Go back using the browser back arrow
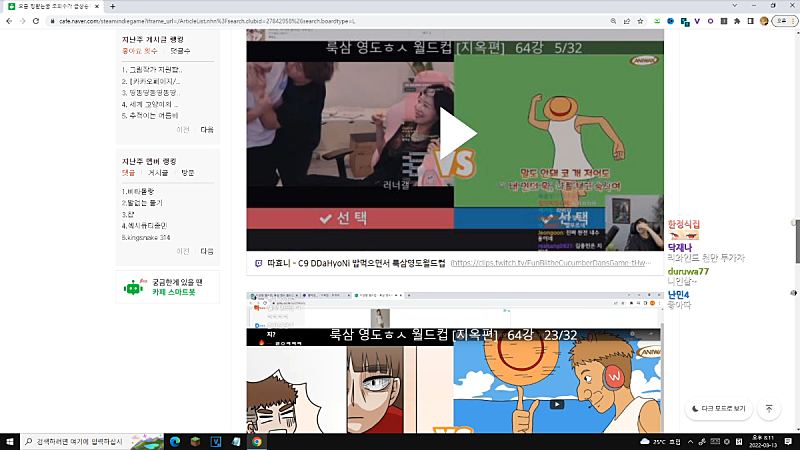The image size is (800, 450). (9, 21)
